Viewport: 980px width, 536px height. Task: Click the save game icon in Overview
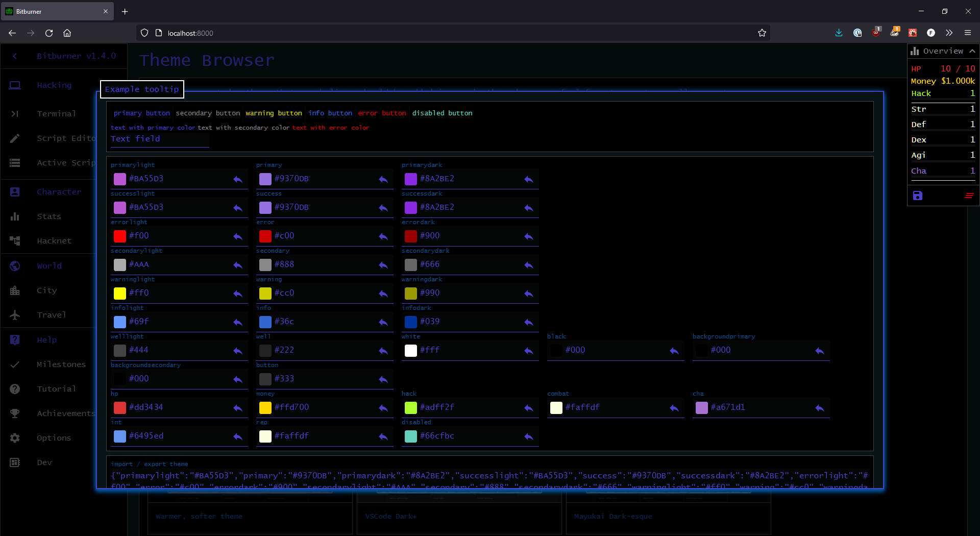click(x=917, y=196)
